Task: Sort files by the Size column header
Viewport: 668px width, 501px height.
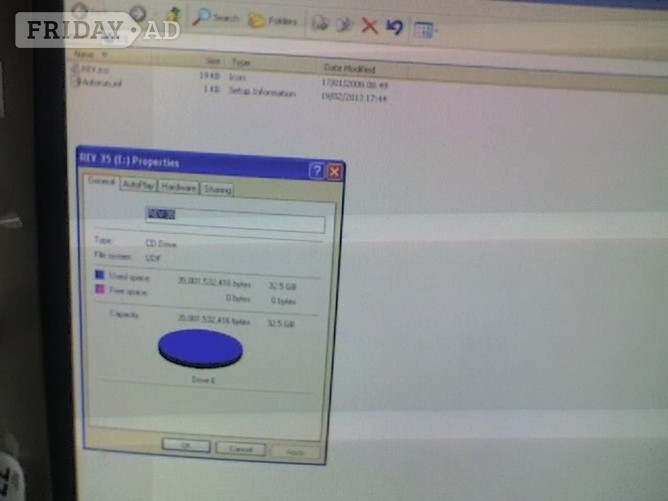Action: 213,61
